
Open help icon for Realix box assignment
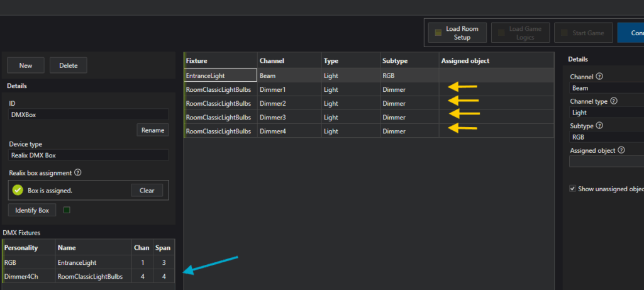[x=77, y=173]
